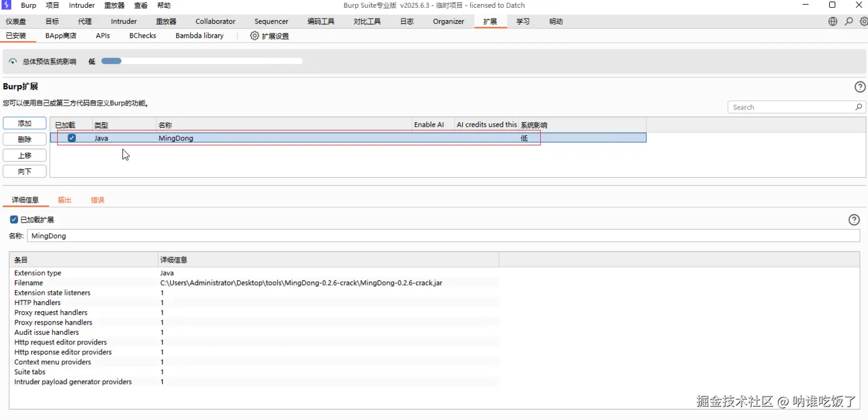Select the 已安装 sub-tab
868x420 pixels.
click(x=16, y=36)
